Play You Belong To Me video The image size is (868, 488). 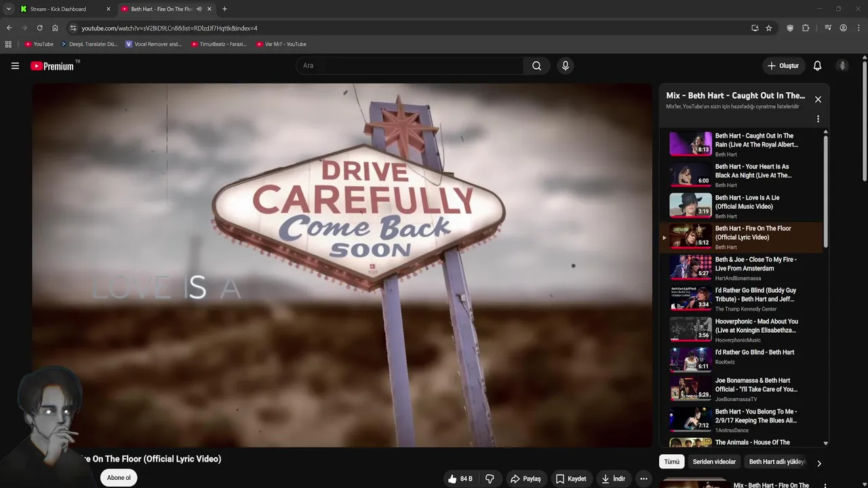[690, 420]
